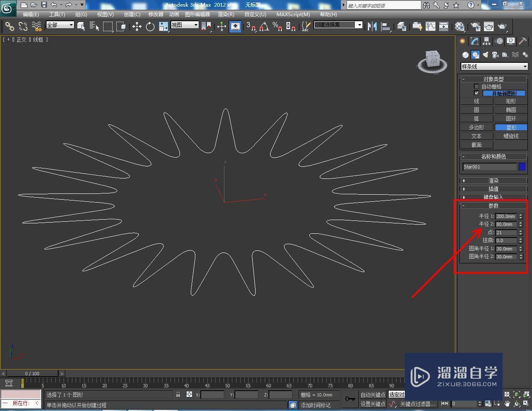Select the Geometry category sphere icon
Image resolution: width=532 pixels, height=411 pixels.
[x=465, y=54]
